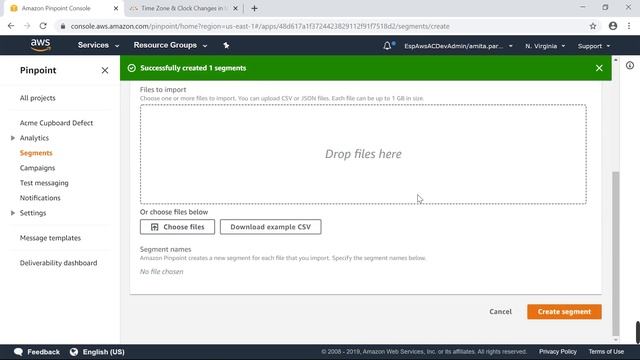Open the Resource Groups dropdown
The height and width of the screenshot is (360, 640).
pos(170,45)
